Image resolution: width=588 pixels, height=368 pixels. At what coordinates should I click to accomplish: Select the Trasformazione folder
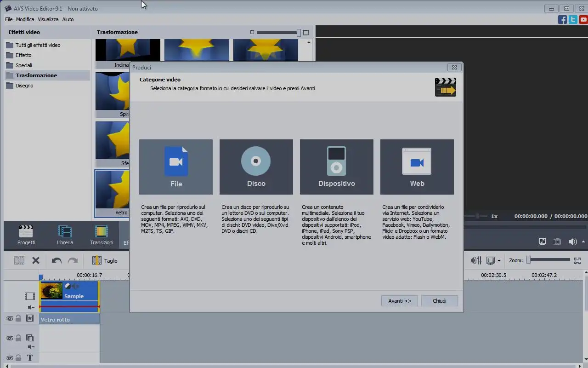click(47, 75)
